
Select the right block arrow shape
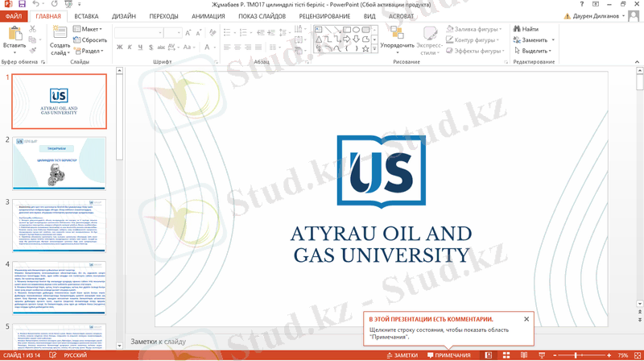pyautogui.click(x=347, y=39)
